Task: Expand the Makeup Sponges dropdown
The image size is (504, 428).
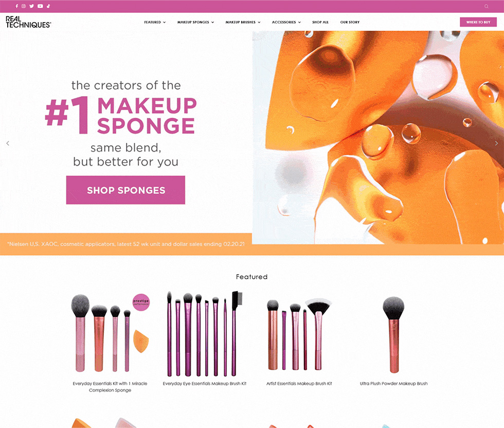Action: point(196,22)
